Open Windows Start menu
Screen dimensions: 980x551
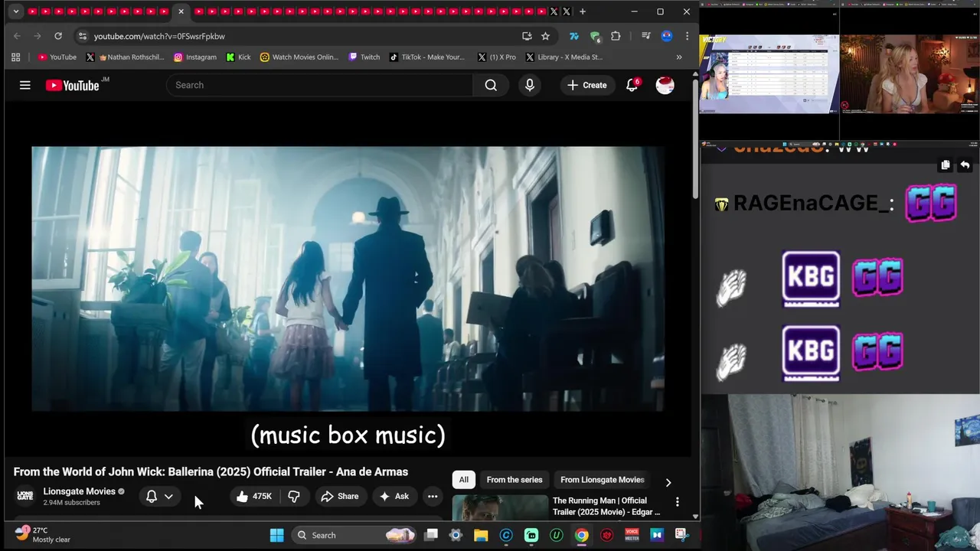click(277, 535)
